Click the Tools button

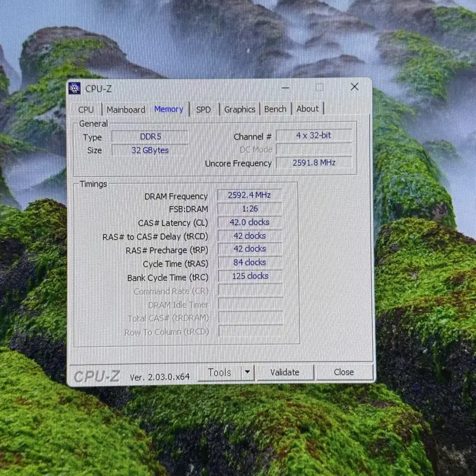tap(219, 372)
